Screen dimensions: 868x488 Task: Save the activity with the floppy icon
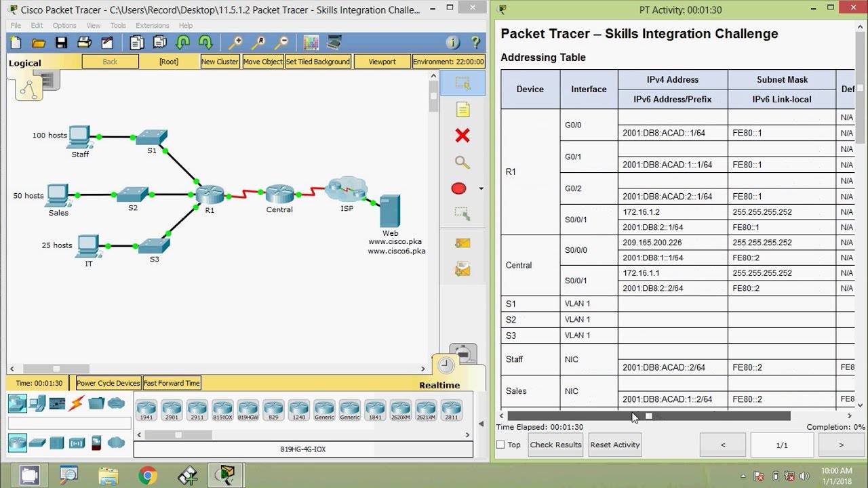(x=61, y=43)
